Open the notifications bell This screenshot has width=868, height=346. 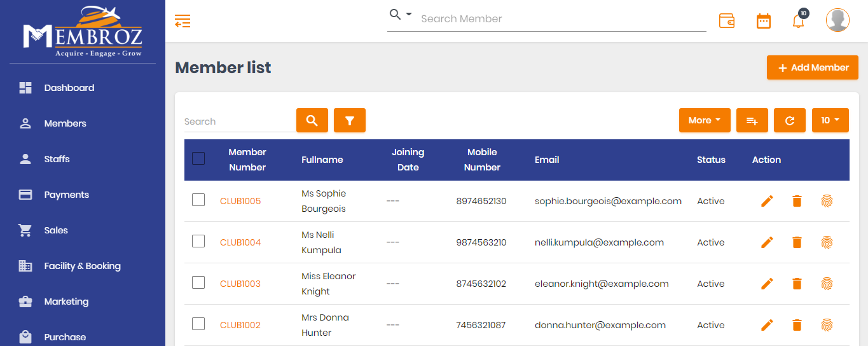pos(798,21)
